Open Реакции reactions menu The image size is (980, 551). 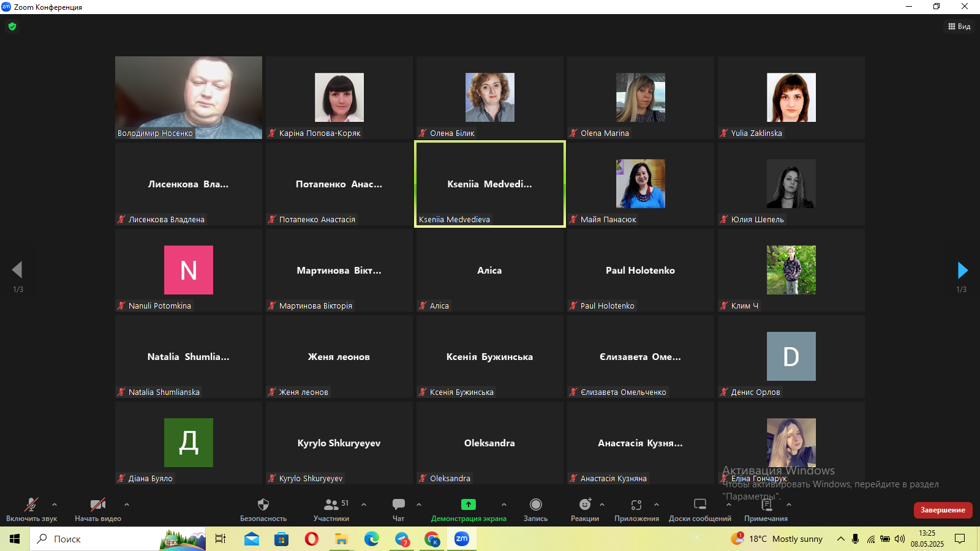pyautogui.click(x=585, y=509)
